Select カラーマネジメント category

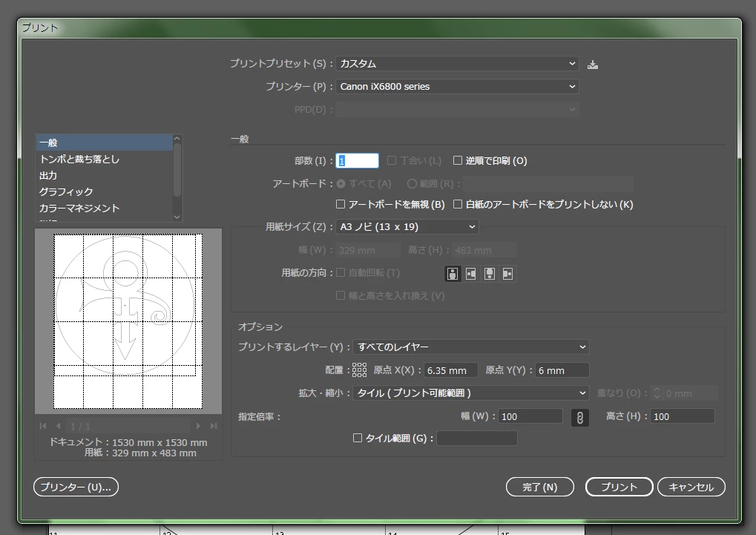click(x=104, y=208)
